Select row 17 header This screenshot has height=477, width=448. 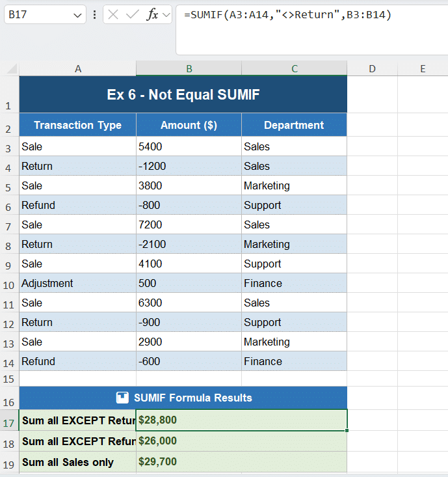tap(9, 420)
